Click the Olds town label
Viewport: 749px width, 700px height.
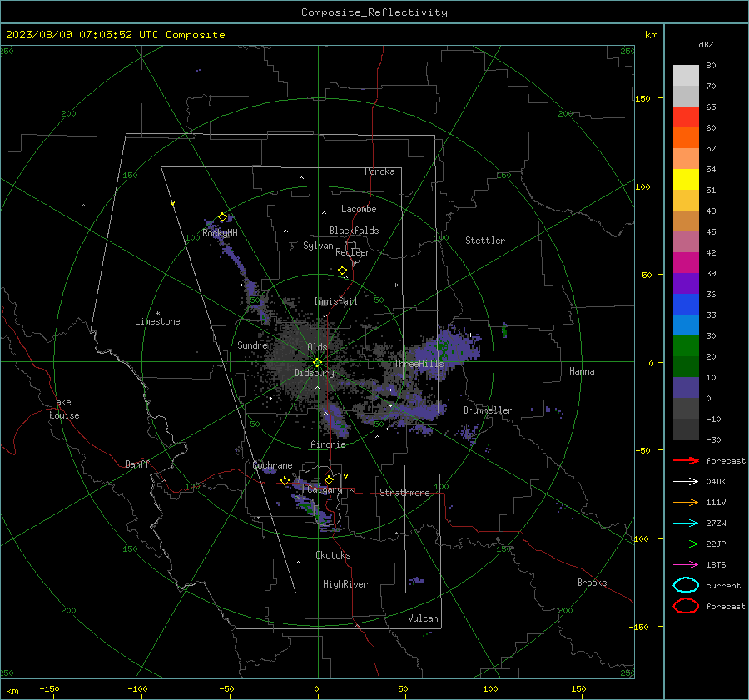point(317,347)
